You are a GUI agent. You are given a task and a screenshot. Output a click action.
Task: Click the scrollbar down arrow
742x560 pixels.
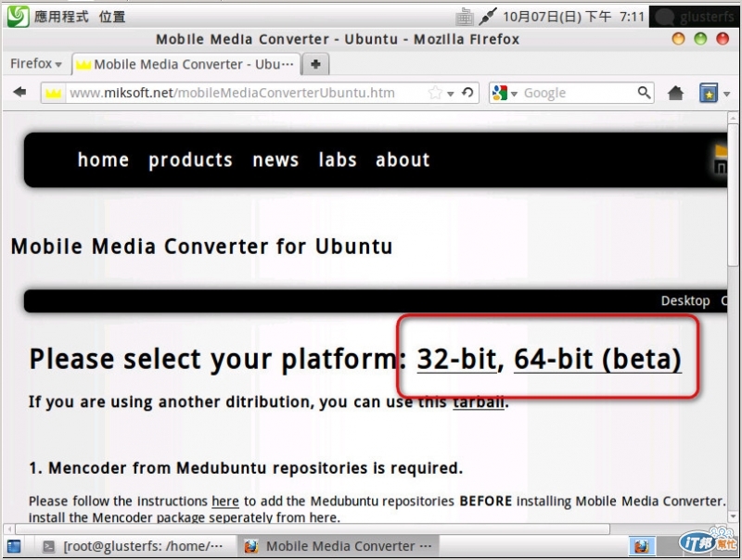tap(733, 517)
